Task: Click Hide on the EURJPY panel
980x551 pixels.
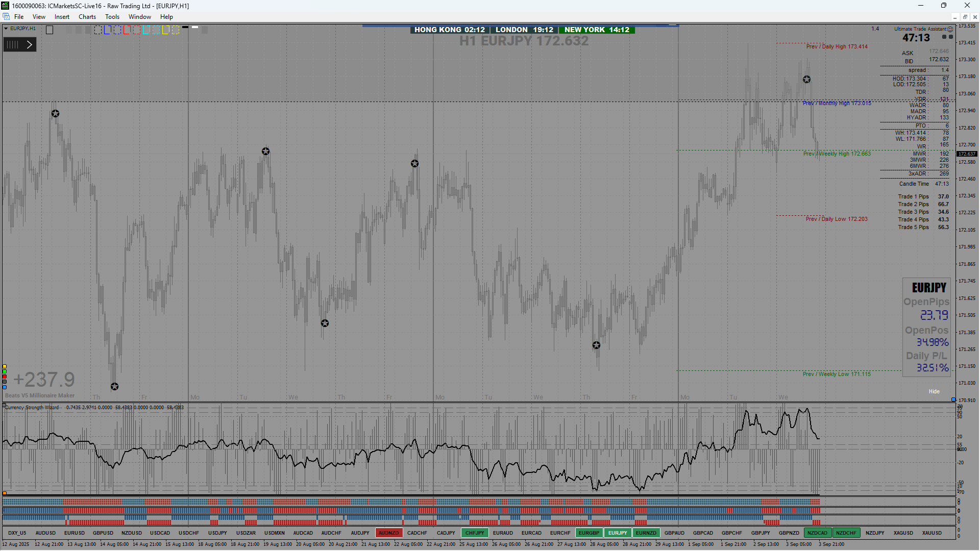Action: click(x=934, y=391)
